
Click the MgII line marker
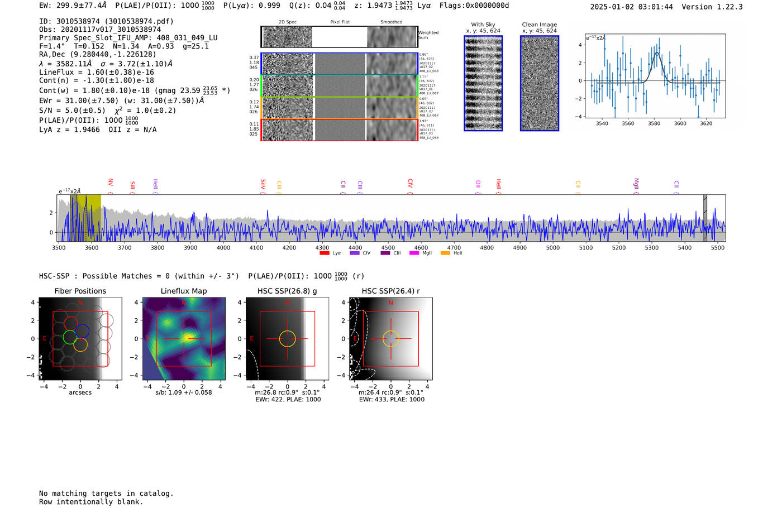click(636, 186)
